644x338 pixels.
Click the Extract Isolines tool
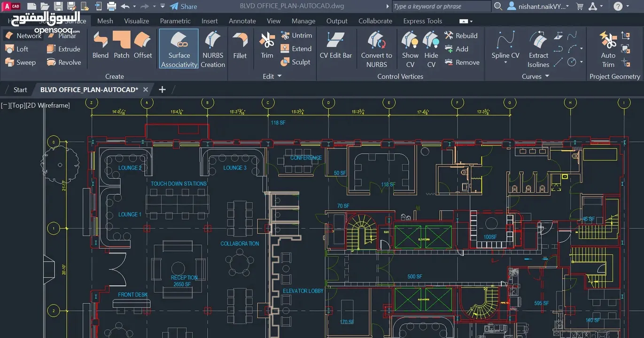tap(538, 49)
